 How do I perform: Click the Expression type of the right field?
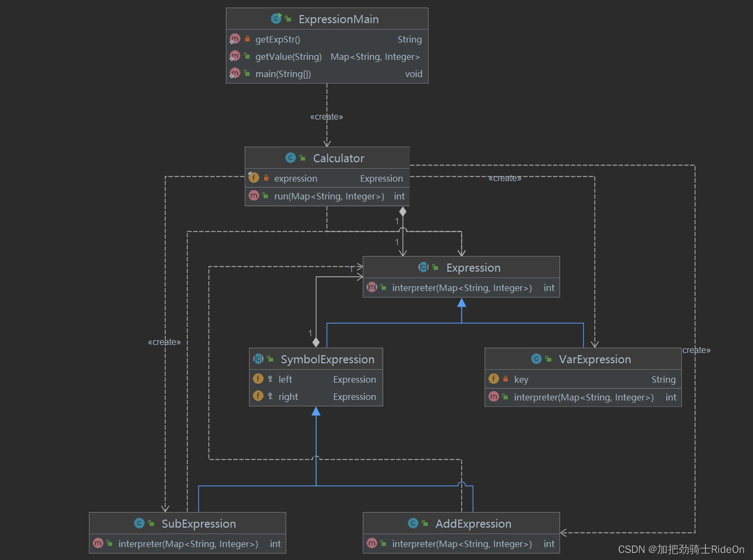pyautogui.click(x=355, y=397)
